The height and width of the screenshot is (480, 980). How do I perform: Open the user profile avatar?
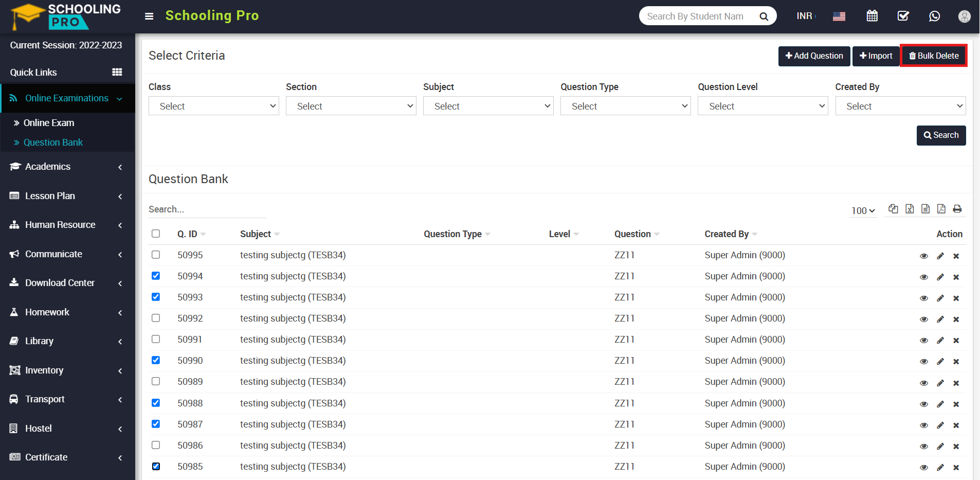[x=965, y=16]
